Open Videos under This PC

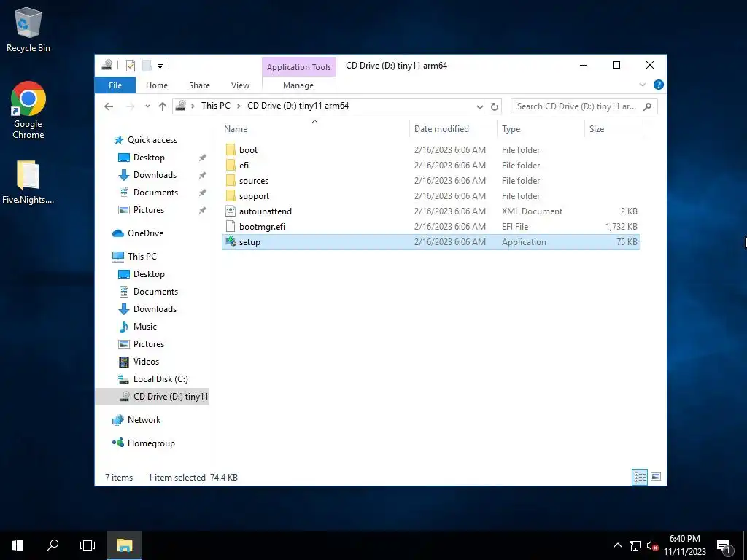point(146,362)
